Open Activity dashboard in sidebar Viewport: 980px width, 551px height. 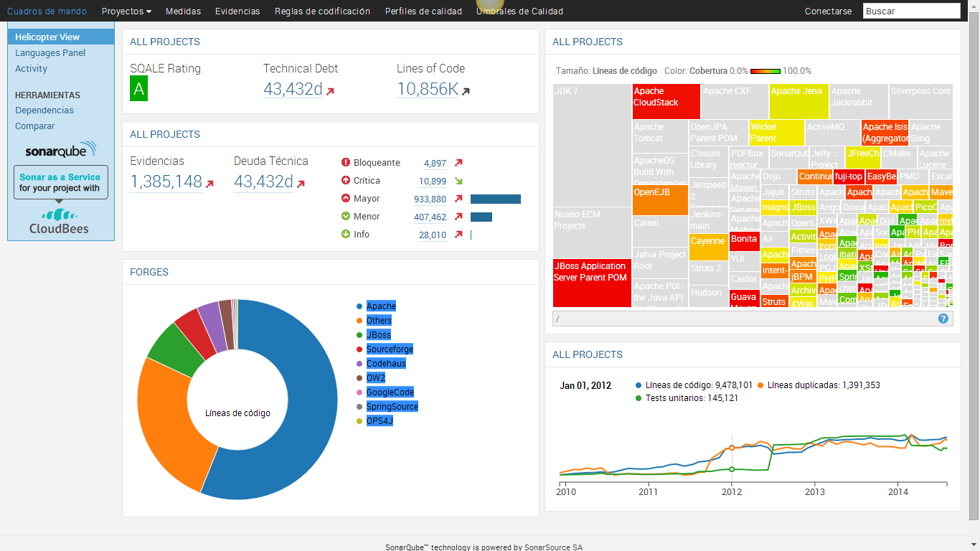[32, 69]
